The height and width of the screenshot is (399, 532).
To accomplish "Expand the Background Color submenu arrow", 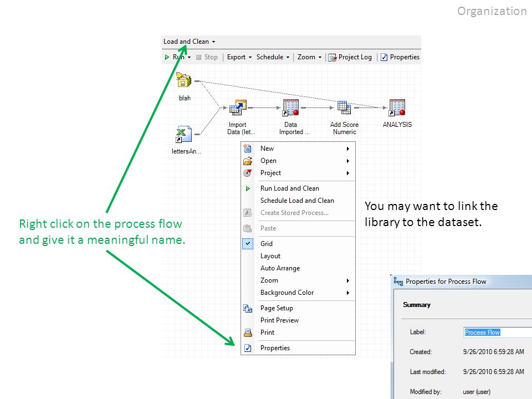I will (x=348, y=293).
